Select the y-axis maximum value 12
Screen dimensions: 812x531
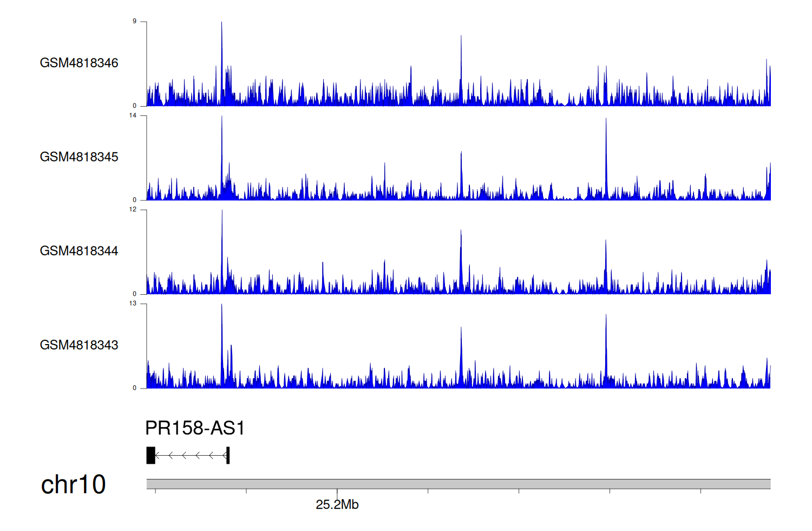click(133, 209)
